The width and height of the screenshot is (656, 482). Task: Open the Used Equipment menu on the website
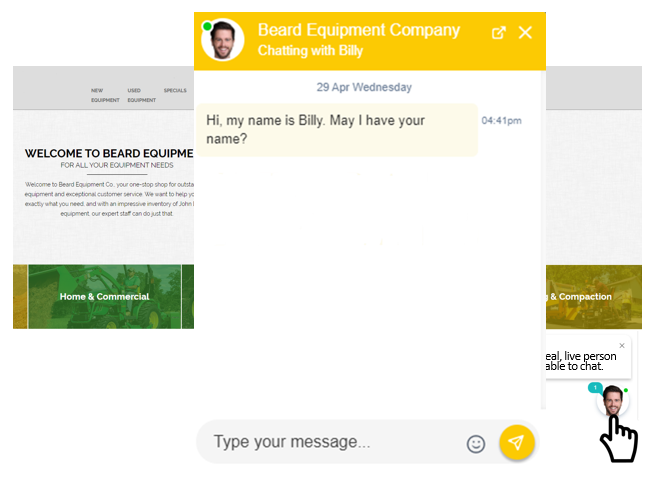tap(141, 95)
